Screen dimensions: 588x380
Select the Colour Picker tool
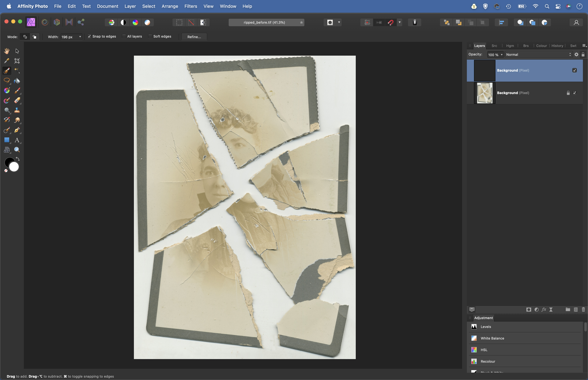[x=7, y=61]
